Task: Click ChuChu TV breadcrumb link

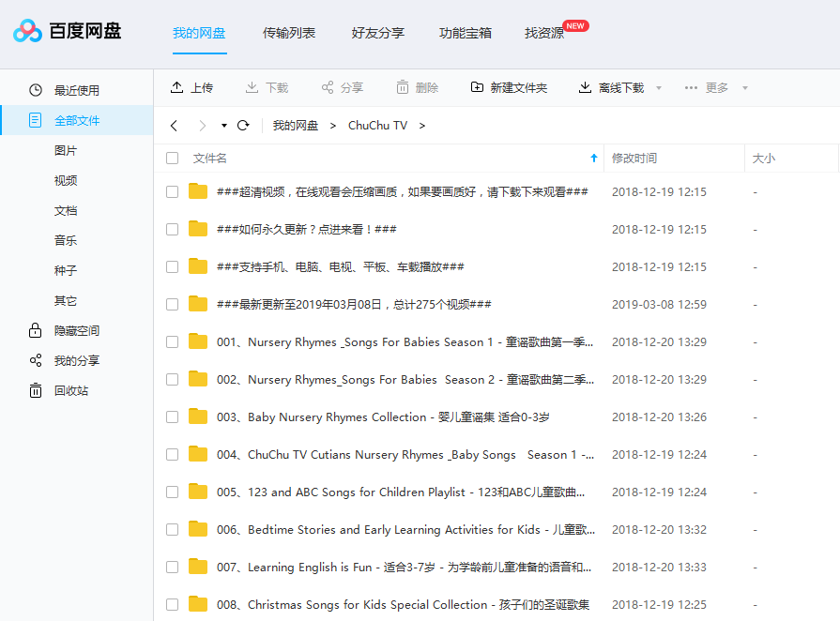Action: point(377,126)
